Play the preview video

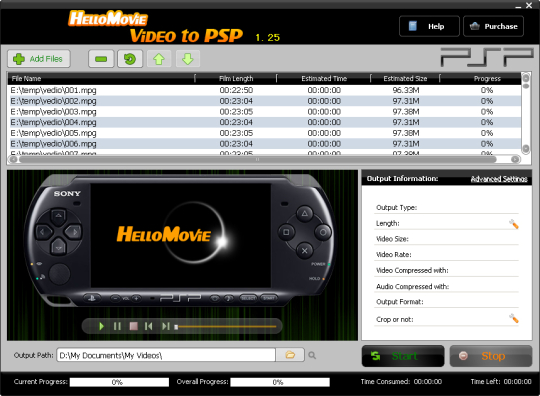pyautogui.click(x=101, y=326)
